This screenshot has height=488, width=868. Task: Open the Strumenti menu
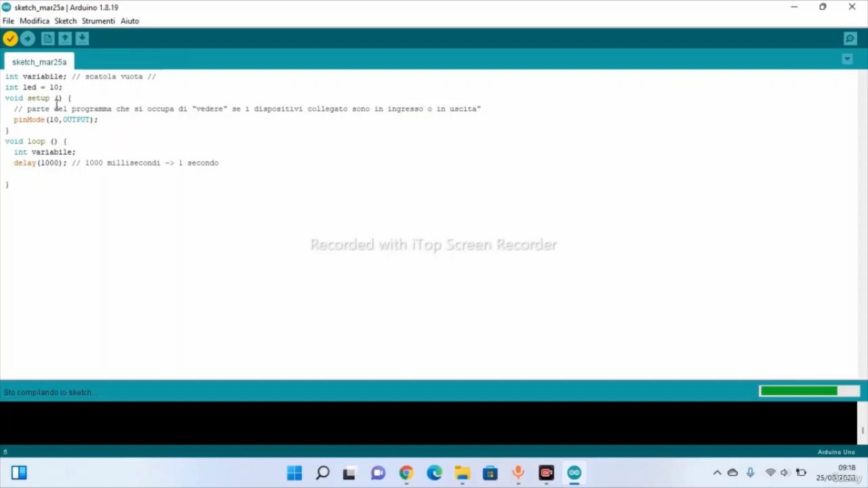[x=98, y=21]
